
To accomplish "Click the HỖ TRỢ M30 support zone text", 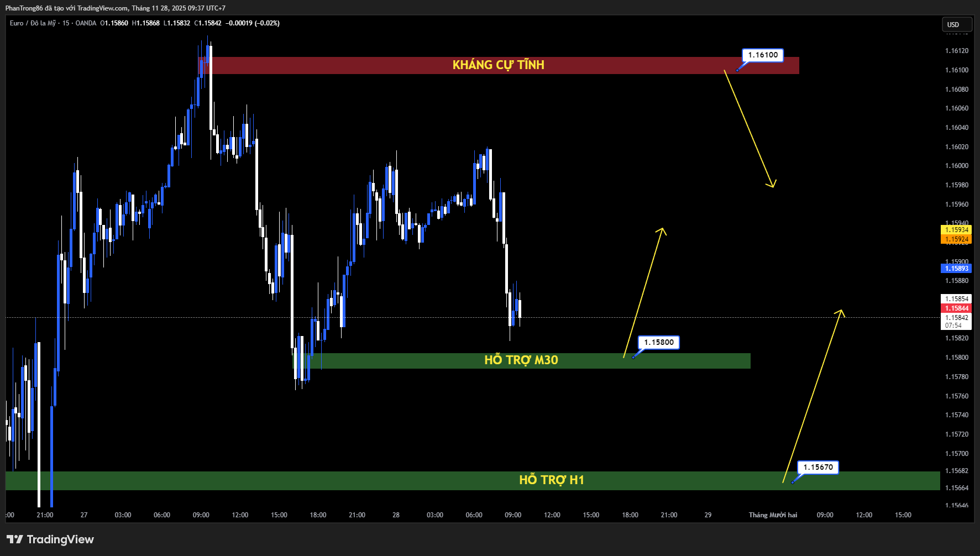I will click(x=521, y=360).
